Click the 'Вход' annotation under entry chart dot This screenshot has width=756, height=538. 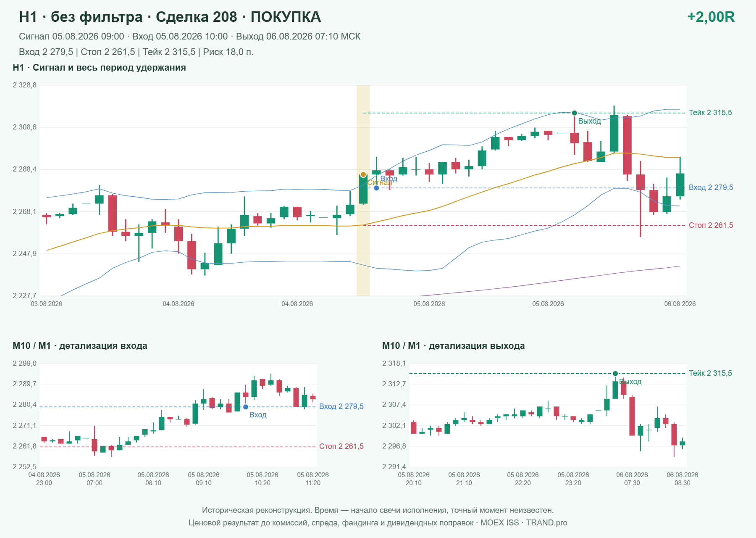pos(258,415)
